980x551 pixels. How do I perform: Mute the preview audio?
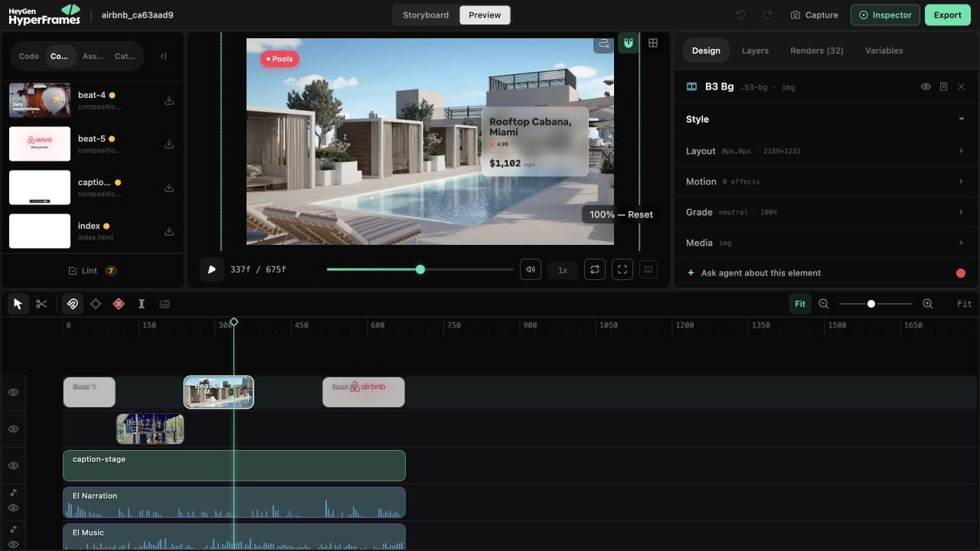pyautogui.click(x=531, y=269)
